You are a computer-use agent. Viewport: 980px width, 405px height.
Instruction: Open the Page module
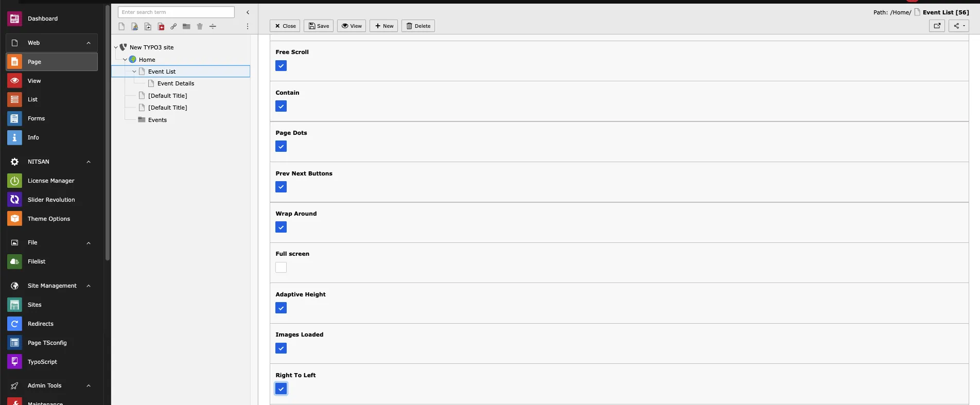click(51, 62)
